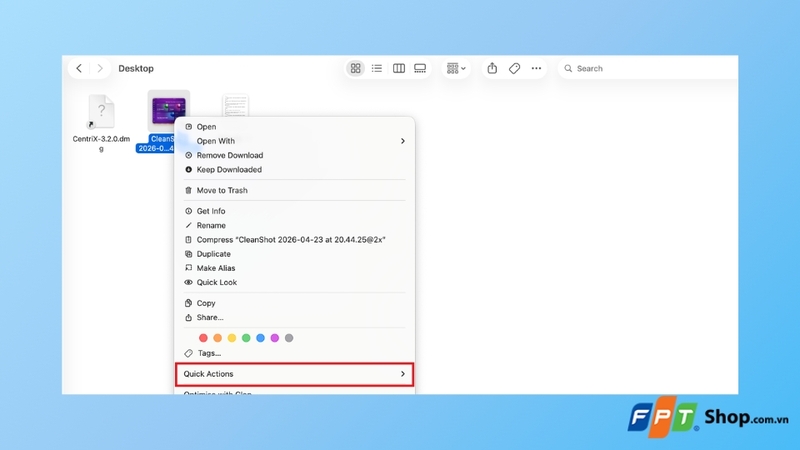Viewport: 800px width, 450px height.
Task: Go forward with the Finder forward arrow
Action: [100, 68]
